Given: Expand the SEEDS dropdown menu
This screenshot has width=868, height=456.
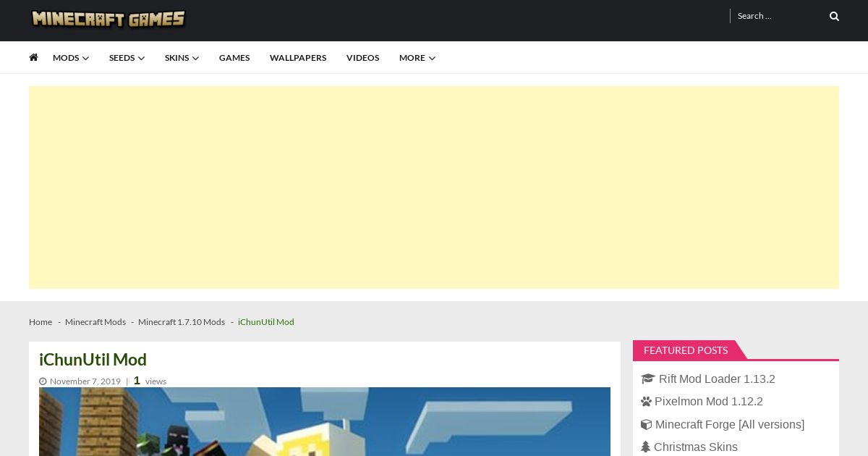Looking at the screenshot, I should tap(127, 58).
